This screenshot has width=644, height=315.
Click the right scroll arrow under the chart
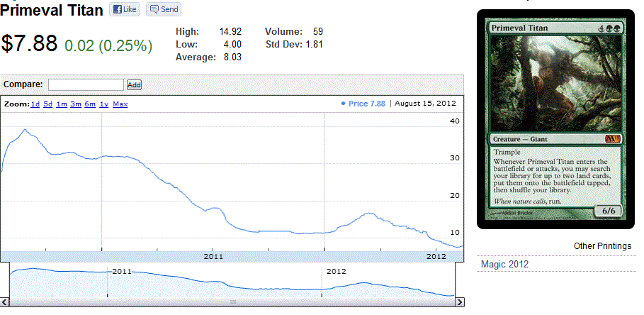(x=459, y=302)
